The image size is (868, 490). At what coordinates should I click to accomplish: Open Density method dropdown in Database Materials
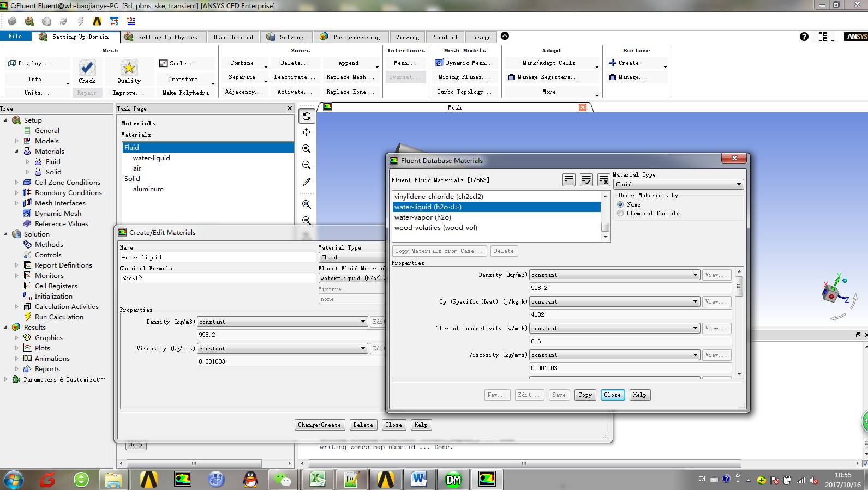(614, 275)
